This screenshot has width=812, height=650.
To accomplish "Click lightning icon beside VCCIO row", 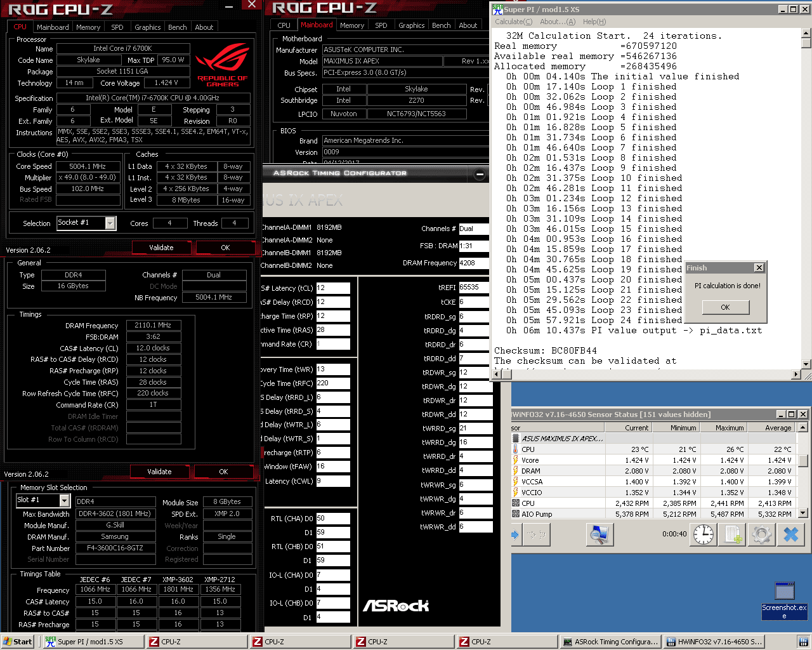I will coord(515,492).
